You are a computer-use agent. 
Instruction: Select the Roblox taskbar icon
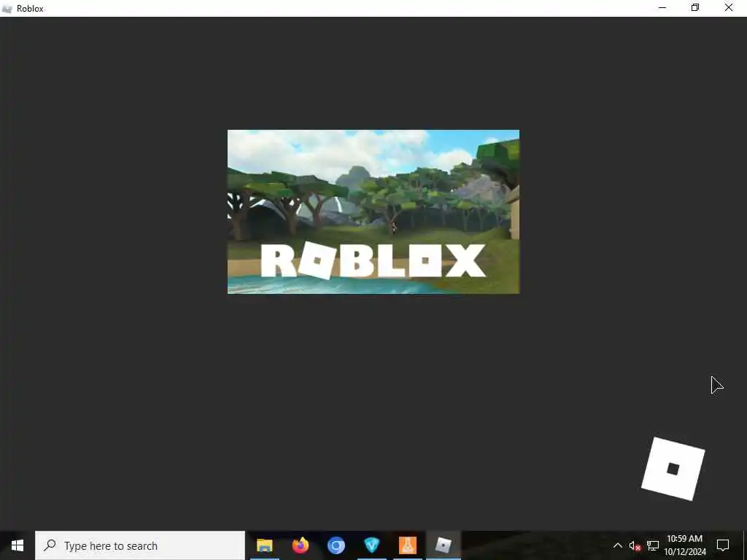point(443,545)
